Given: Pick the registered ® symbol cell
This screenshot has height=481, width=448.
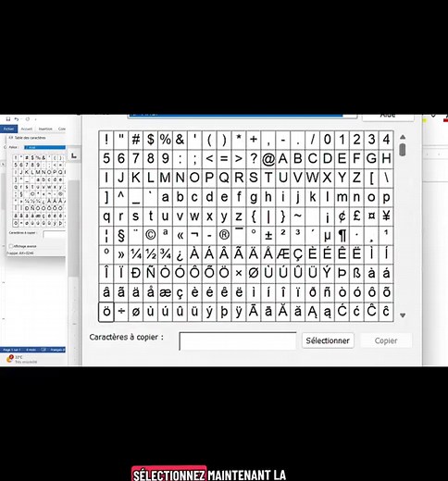Looking at the screenshot, I should pyautogui.click(x=224, y=235).
